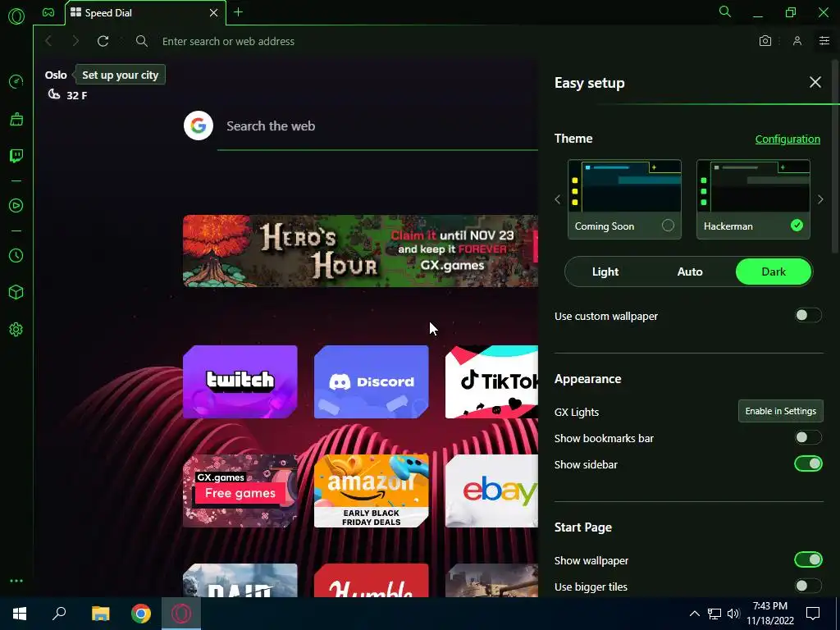Open notification center in taskbar
Image resolution: width=840 pixels, height=630 pixels.
pos(813,614)
